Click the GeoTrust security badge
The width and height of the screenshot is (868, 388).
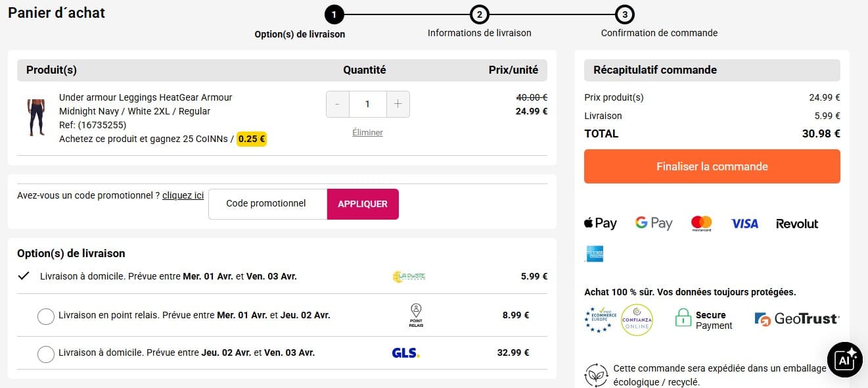coord(797,320)
